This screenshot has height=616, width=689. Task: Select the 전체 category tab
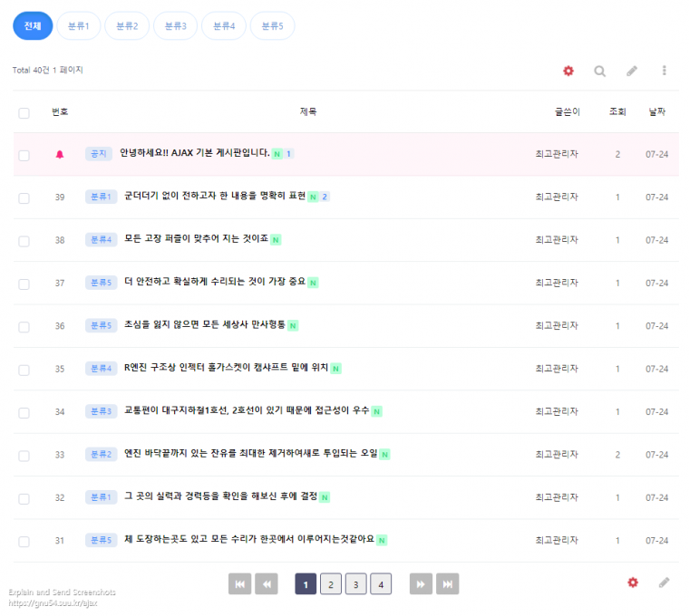coord(33,26)
